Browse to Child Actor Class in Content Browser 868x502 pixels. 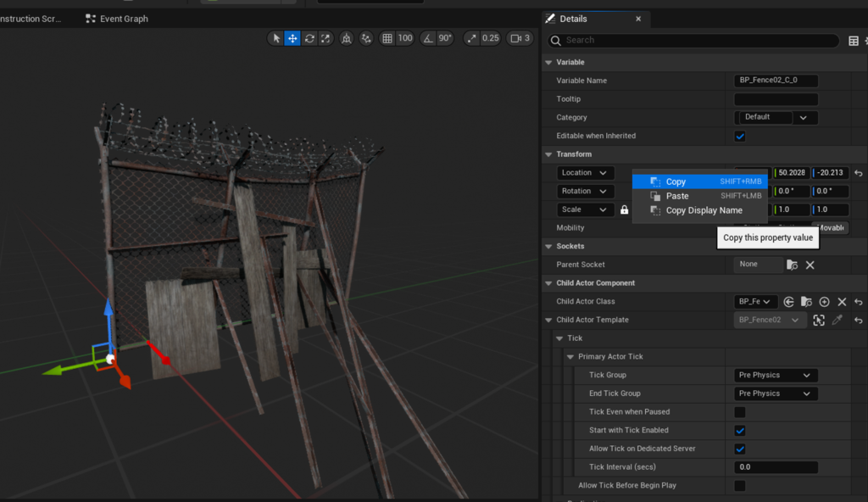point(806,302)
